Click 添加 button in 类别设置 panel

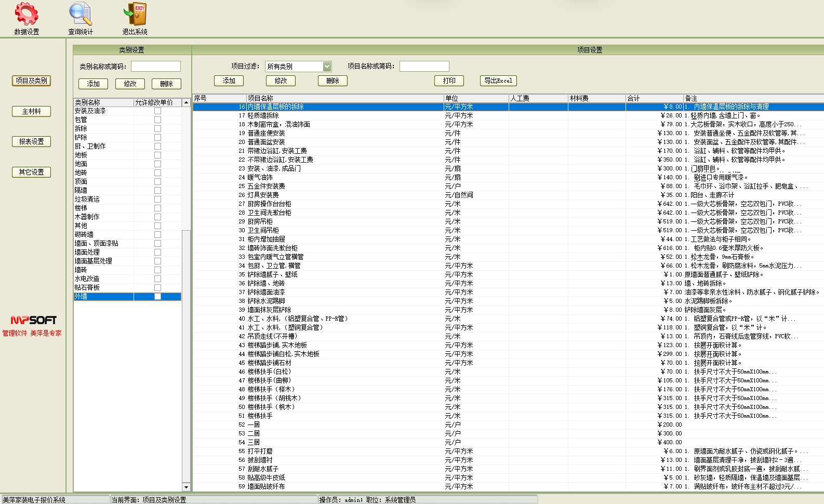click(x=93, y=84)
